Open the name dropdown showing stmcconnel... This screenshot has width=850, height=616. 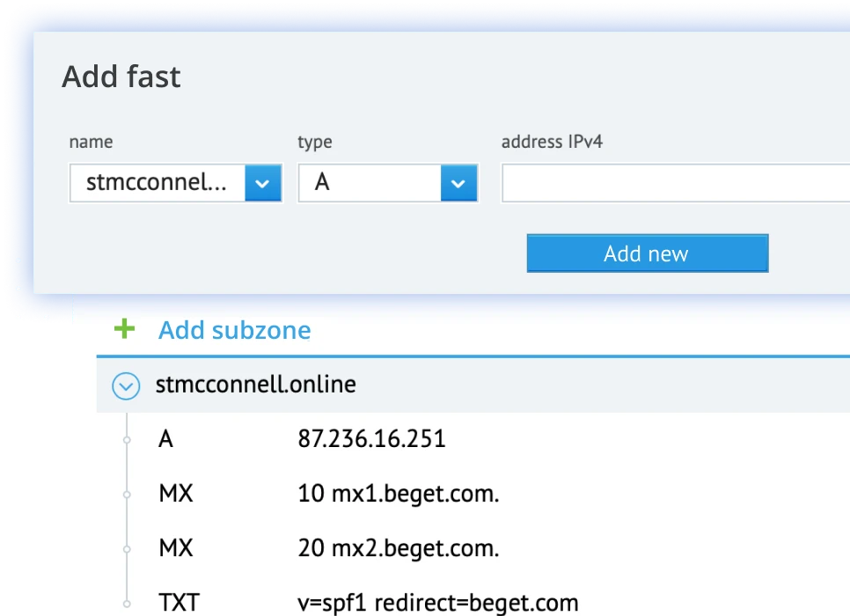coord(158,183)
